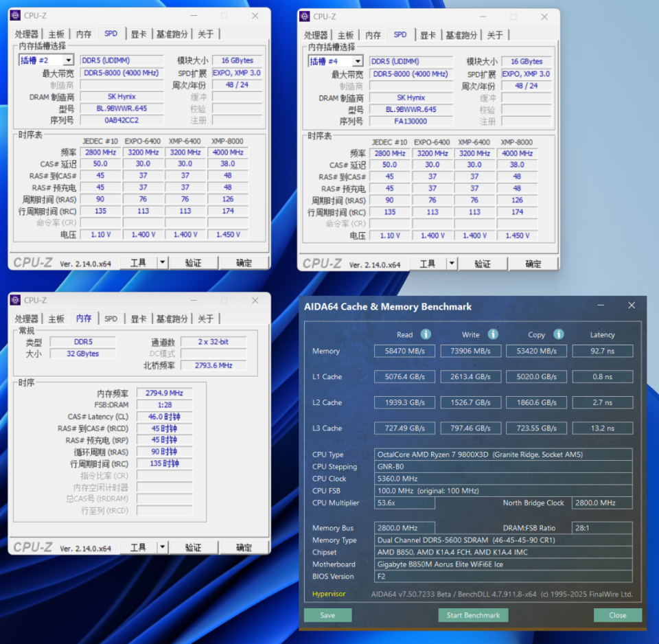The height and width of the screenshot is (644, 659).
Task: Switch to 主板 tab in slot #2 window
Action: (56, 34)
